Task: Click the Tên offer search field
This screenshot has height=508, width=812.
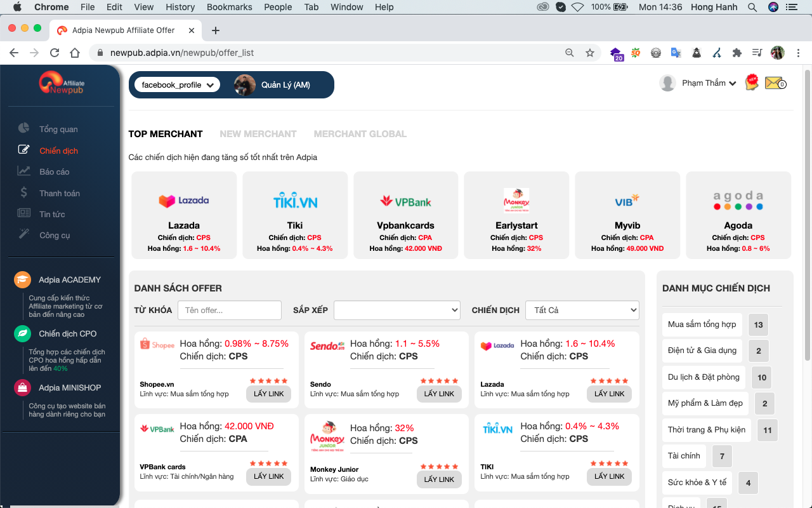Action: point(229,310)
